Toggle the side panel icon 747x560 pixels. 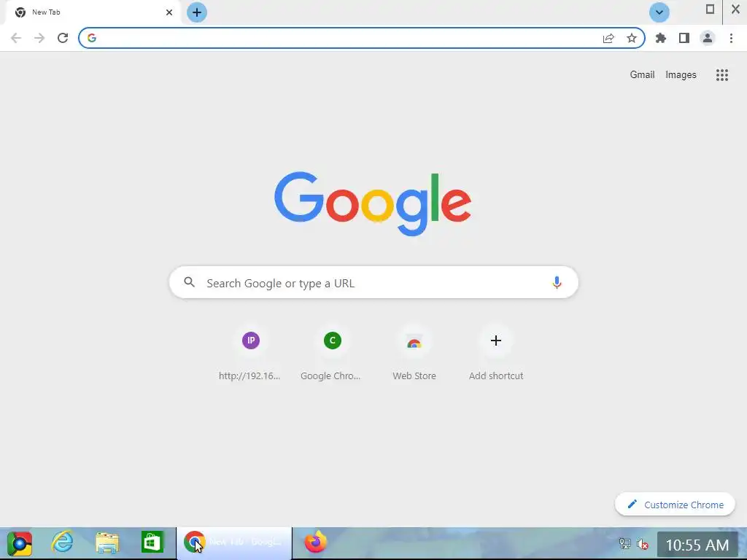(684, 38)
